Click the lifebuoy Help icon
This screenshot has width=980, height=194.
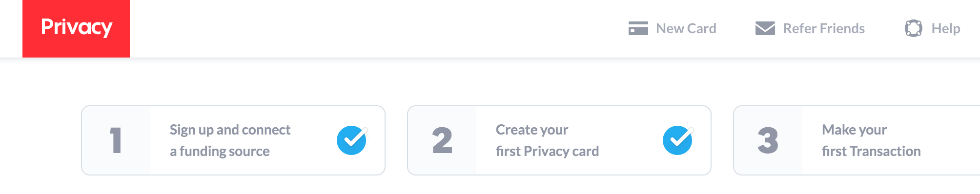(x=914, y=28)
